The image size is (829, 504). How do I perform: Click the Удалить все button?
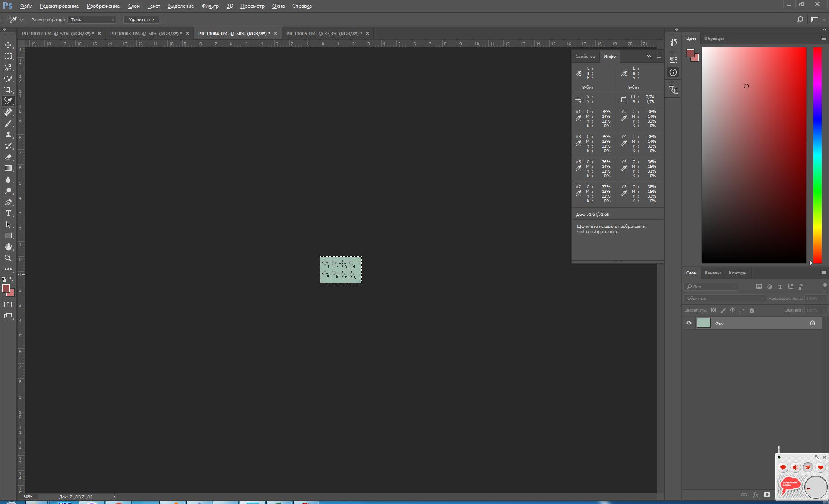(x=141, y=20)
